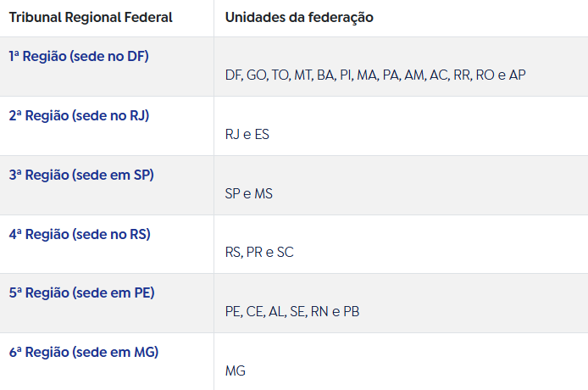Click 'AP' at end of 1ª Região states list
The height and width of the screenshot is (390, 588).
click(x=517, y=75)
